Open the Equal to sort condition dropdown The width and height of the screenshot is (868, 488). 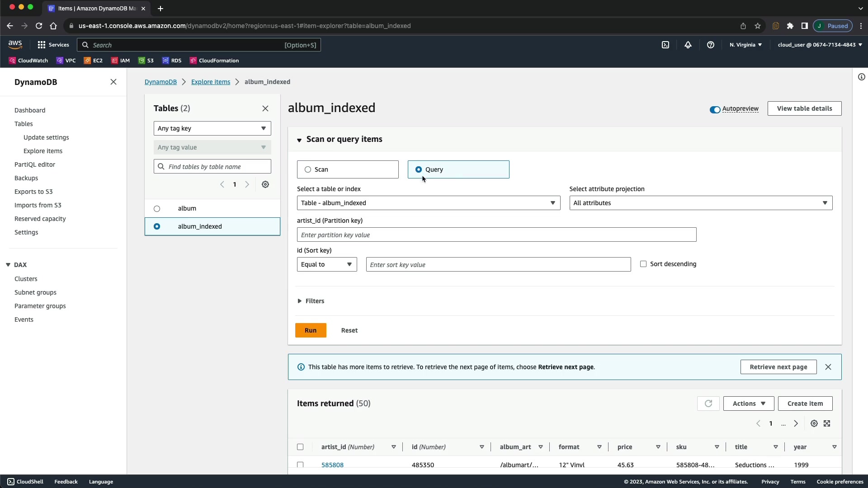pyautogui.click(x=326, y=264)
